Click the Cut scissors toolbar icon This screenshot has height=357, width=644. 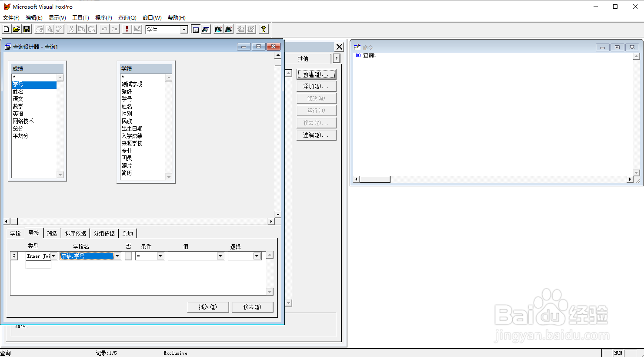point(72,29)
